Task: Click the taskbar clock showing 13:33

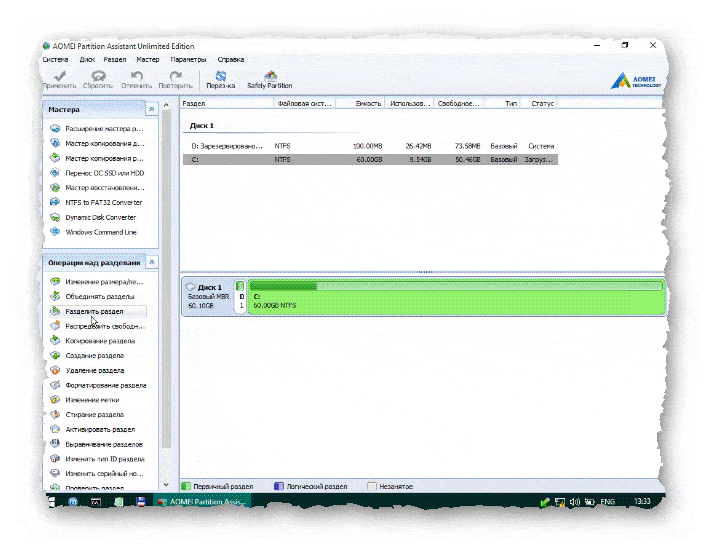Action: click(x=642, y=501)
